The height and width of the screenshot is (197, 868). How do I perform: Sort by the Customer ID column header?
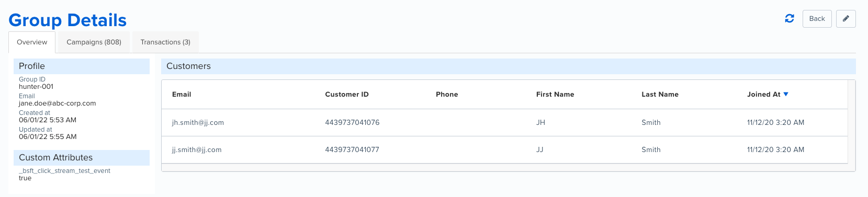pos(347,95)
